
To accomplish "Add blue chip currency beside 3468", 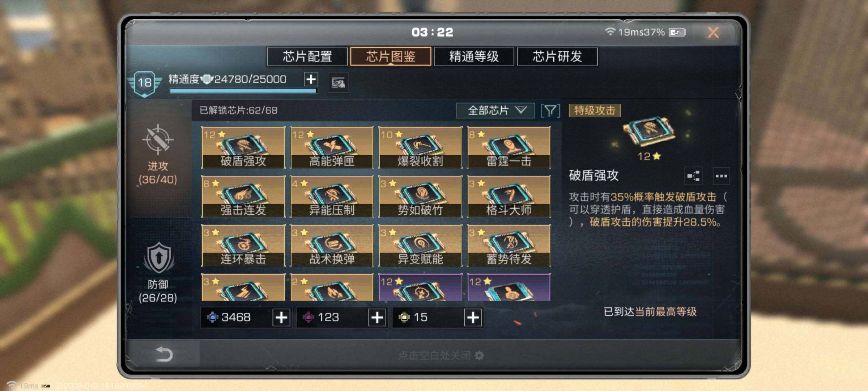I will (x=281, y=318).
